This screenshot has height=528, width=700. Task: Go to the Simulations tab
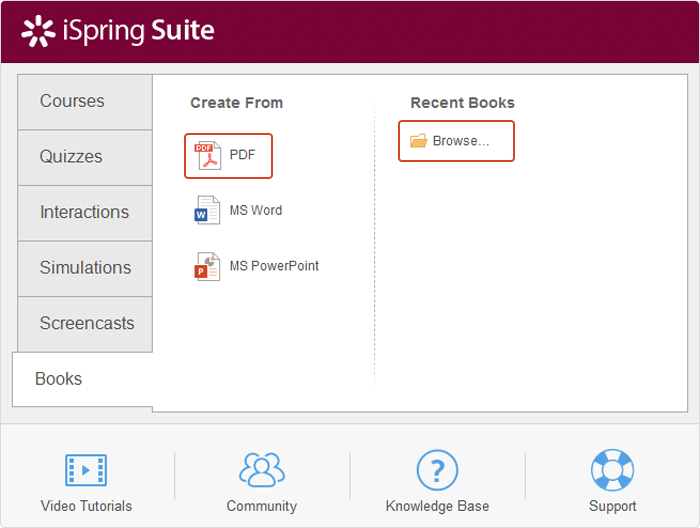(x=84, y=268)
